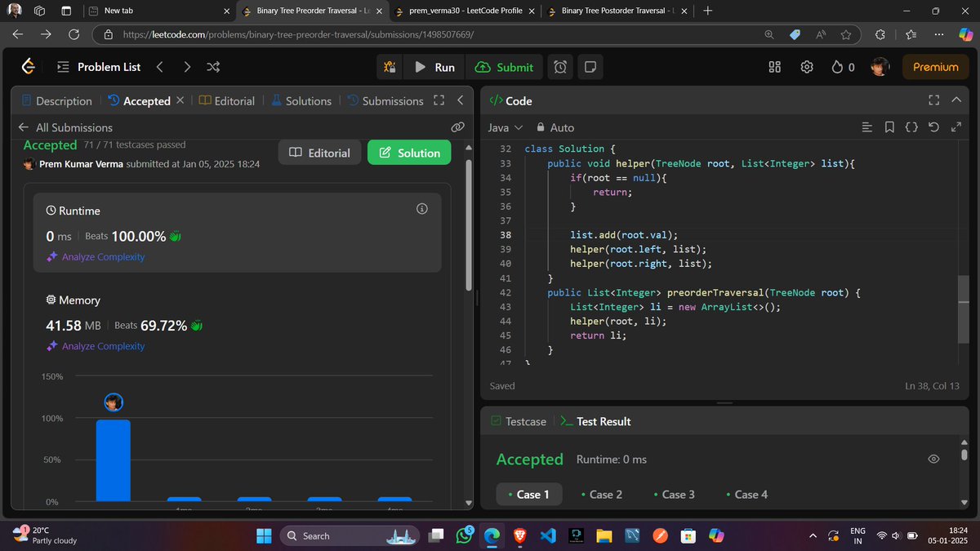980x551 pixels.
Task: Bookmark code icon in editor toolbar
Action: coord(889,127)
